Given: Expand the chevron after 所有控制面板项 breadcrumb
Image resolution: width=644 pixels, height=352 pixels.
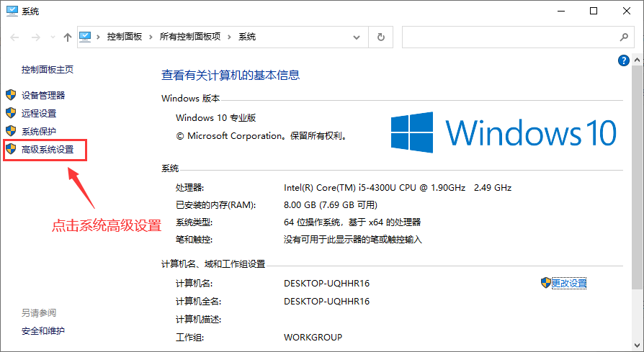Looking at the screenshot, I should [x=230, y=37].
